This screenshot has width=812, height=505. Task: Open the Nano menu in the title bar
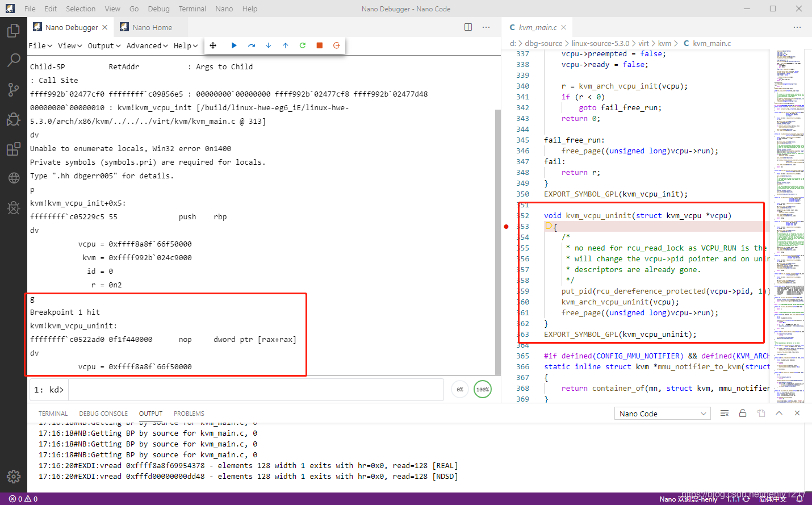[224, 9]
